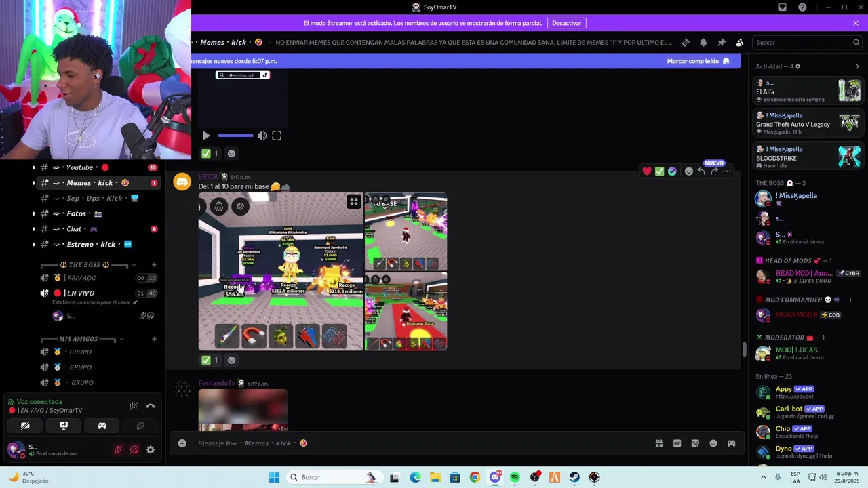This screenshot has height=488, width=868.
Task: React with blue verified badge on toolbar
Action: pos(672,171)
